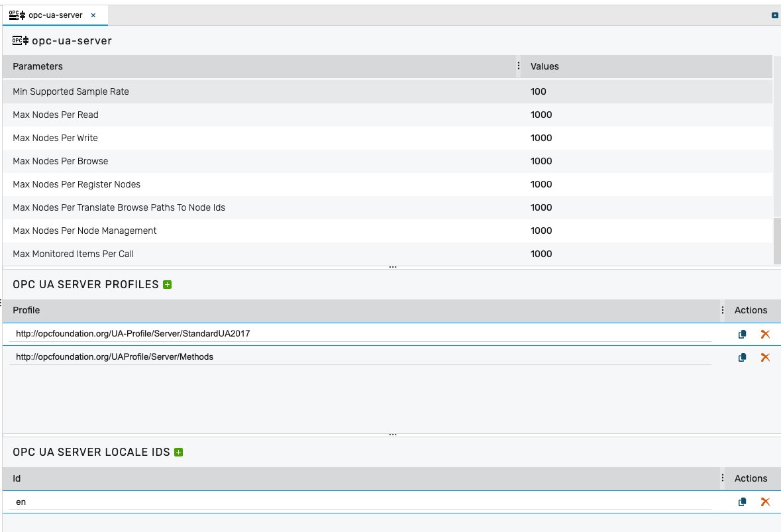Add a new OPC UA server profile

[x=168, y=285]
